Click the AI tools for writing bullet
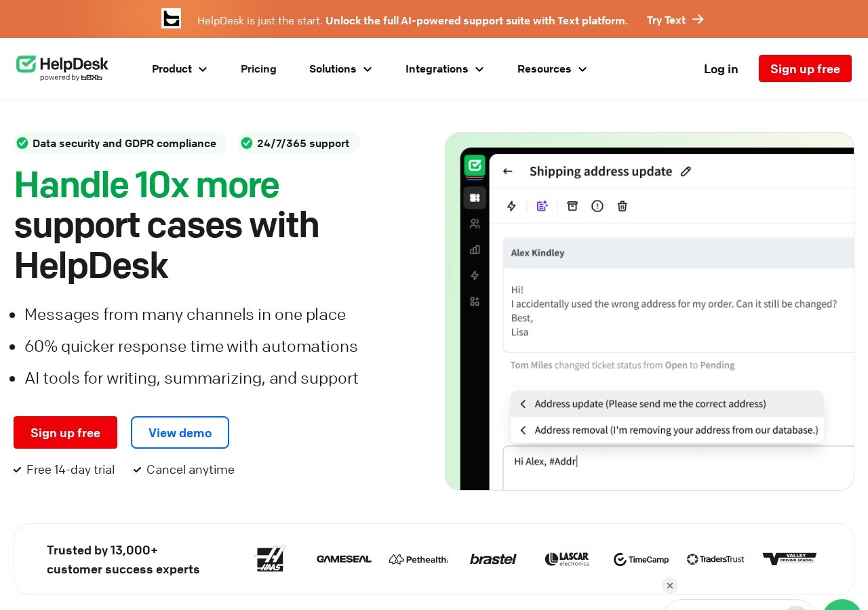This screenshot has width=868, height=610. pos(191,378)
